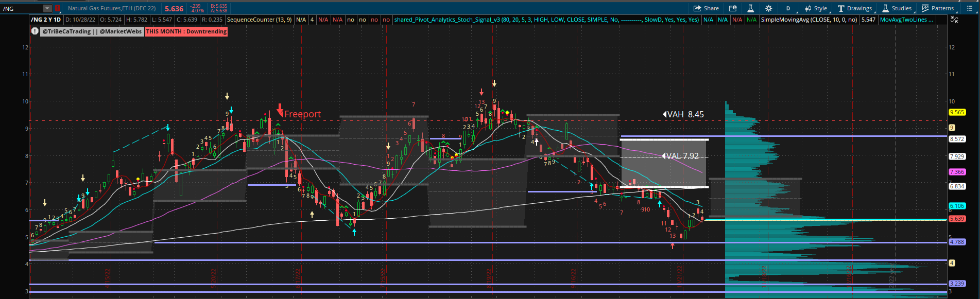This screenshot has width=980, height=299.
Task: Click the 8.572 price bubble on axis
Action: 957,139
